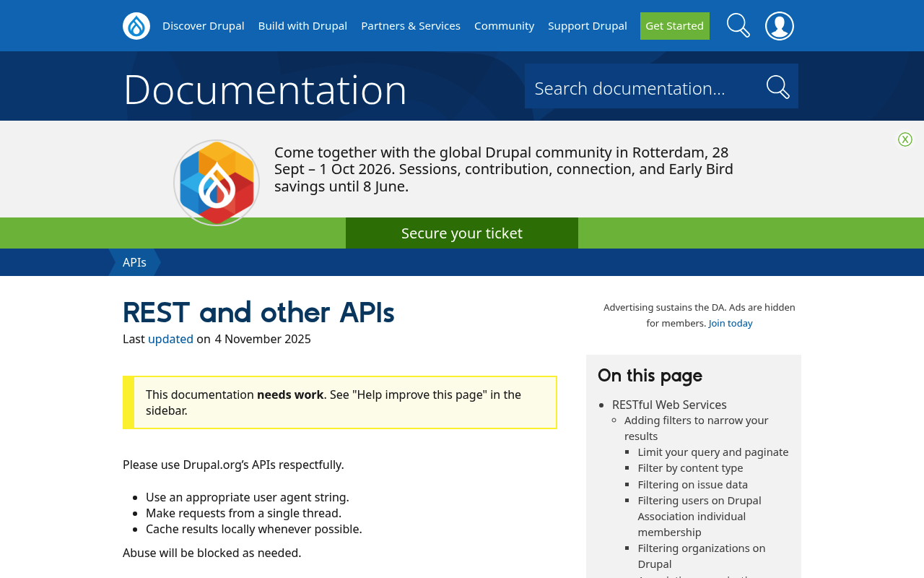Open Build with Drupal menu

(x=302, y=26)
